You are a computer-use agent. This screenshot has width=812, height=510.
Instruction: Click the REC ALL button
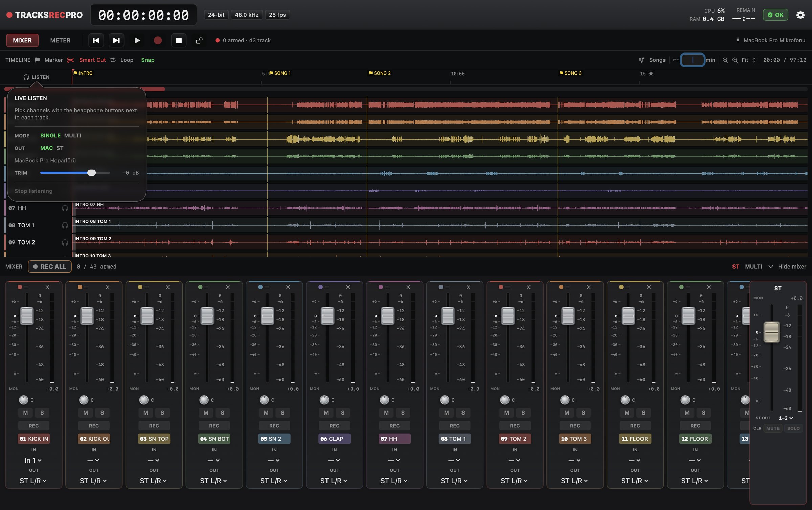tap(50, 267)
